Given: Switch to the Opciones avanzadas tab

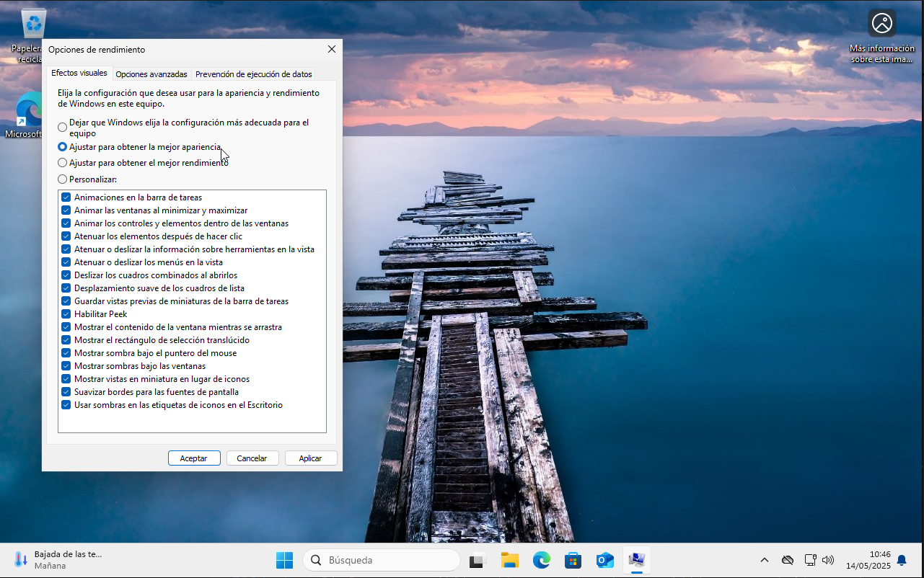Looking at the screenshot, I should (151, 74).
